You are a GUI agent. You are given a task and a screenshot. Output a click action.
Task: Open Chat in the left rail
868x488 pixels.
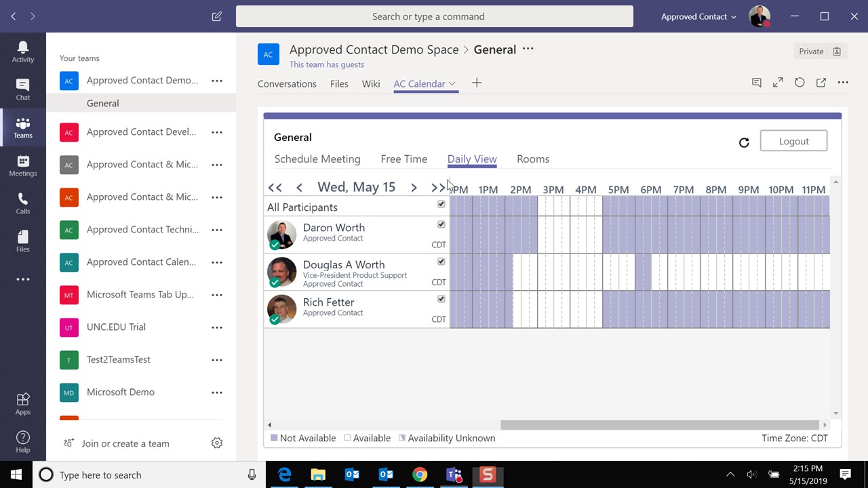[23, 89]
